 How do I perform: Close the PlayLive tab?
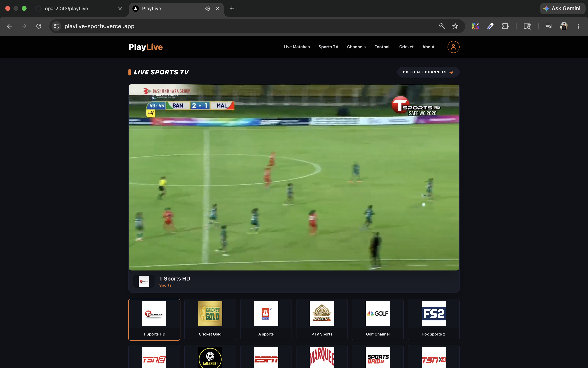(217, 9)
